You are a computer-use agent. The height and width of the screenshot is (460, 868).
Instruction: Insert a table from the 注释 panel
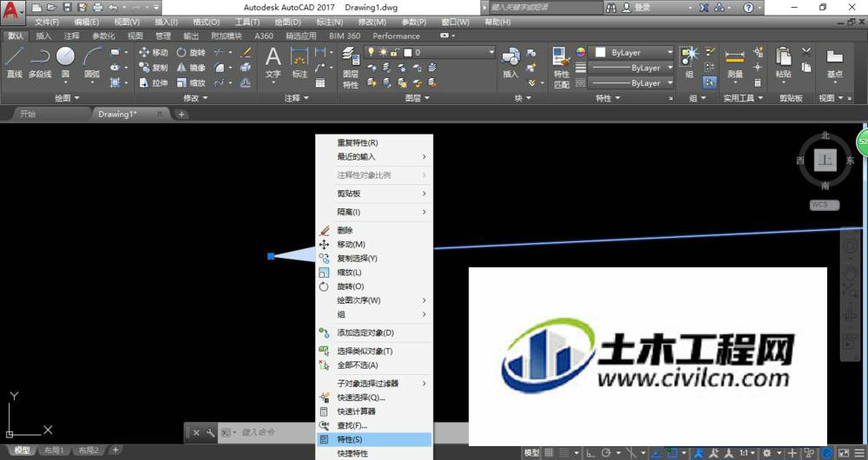pyautogui.click(x=320, y=83)
